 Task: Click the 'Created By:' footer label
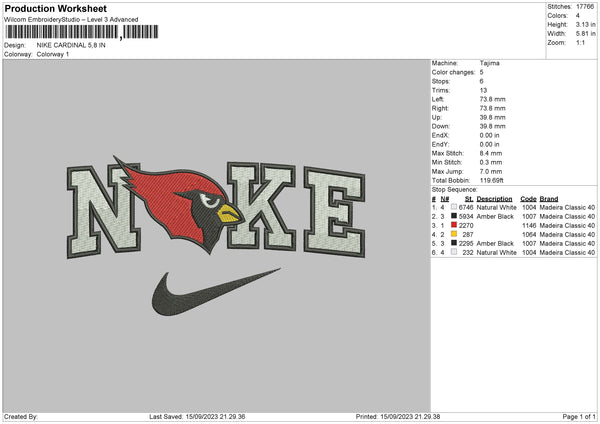pos(21,417)
